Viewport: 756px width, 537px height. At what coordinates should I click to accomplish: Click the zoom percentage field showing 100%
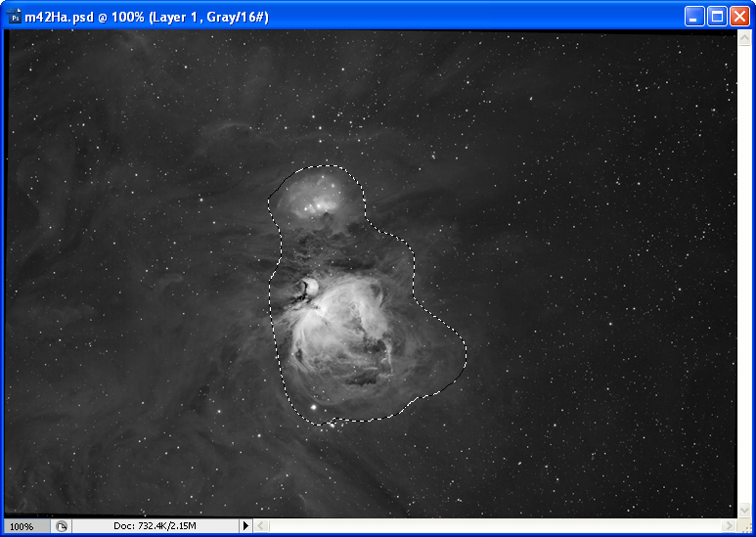(x=26, y=526)
